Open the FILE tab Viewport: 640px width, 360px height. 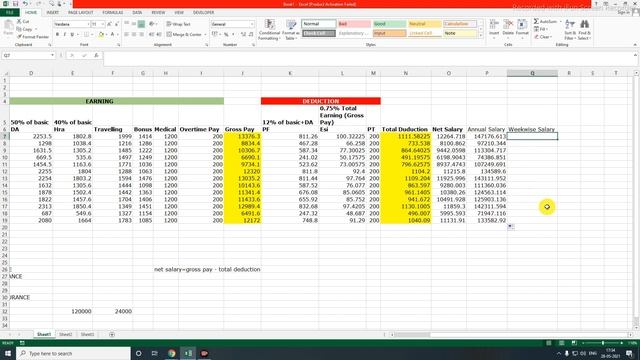coord(9,13)
